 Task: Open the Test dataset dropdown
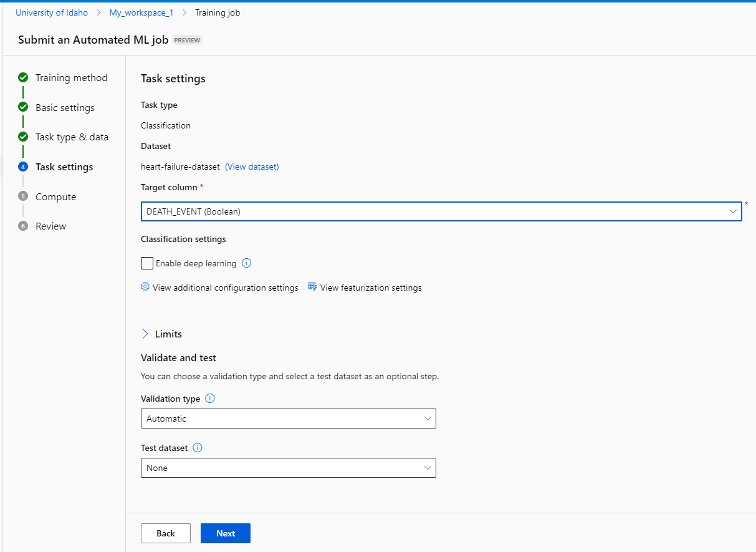click(289, 468)
